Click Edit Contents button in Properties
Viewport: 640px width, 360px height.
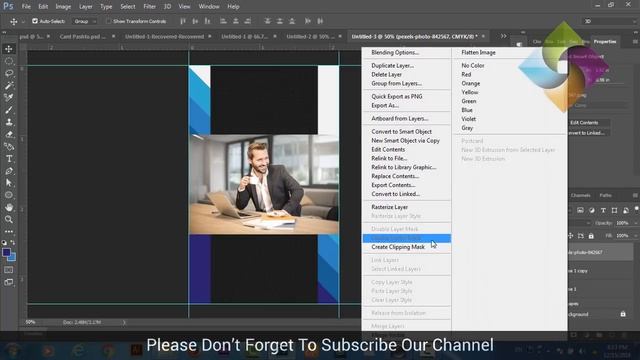click(584, 122)
